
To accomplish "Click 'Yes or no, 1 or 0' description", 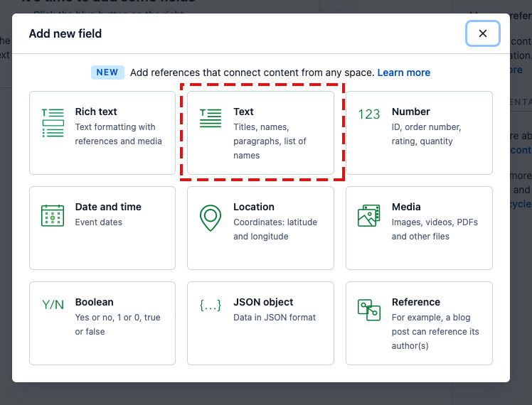I will tap(117, 324).
